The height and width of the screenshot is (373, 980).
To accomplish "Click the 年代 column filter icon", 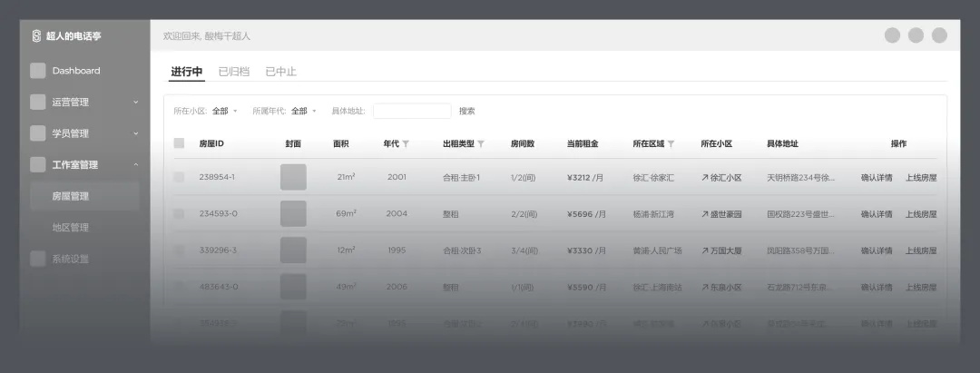I will pos(406,143).
